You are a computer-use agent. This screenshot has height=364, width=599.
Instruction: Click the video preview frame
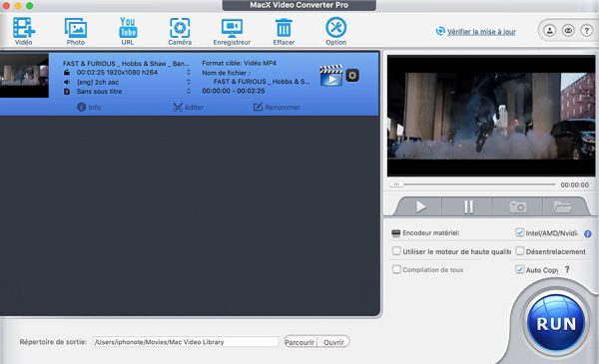click(x=491, y=116)
